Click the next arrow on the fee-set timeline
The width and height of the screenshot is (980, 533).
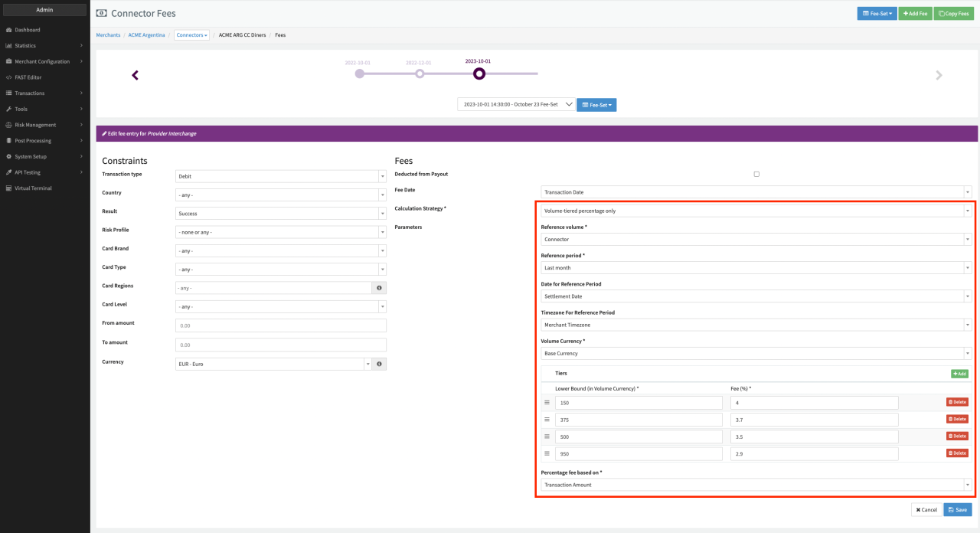click(x=939, y=75)
